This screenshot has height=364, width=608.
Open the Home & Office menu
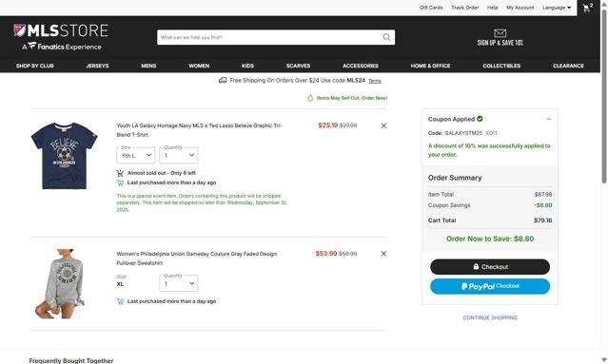[x=430, y=66]
